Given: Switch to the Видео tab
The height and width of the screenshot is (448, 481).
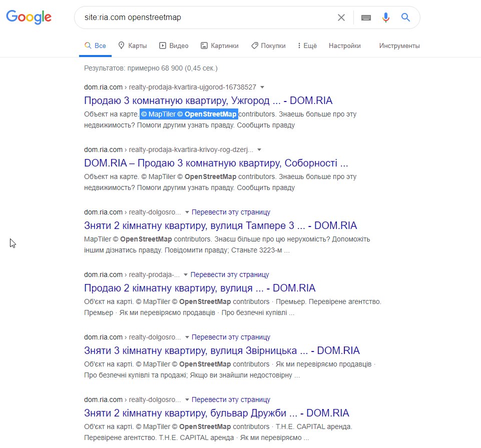Looking at the screenshot, I should (x=174, y=45).
